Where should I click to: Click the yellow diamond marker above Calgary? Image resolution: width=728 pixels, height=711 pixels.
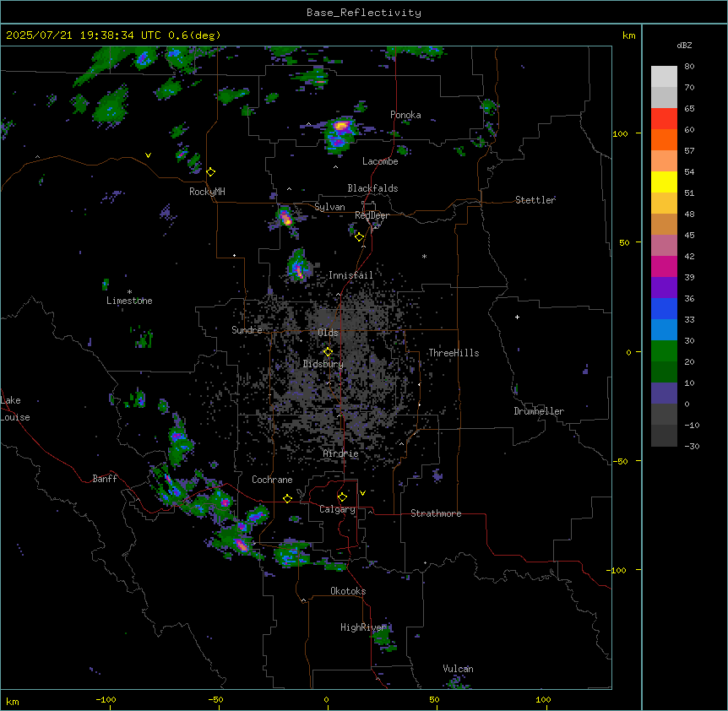click(342, 497)
